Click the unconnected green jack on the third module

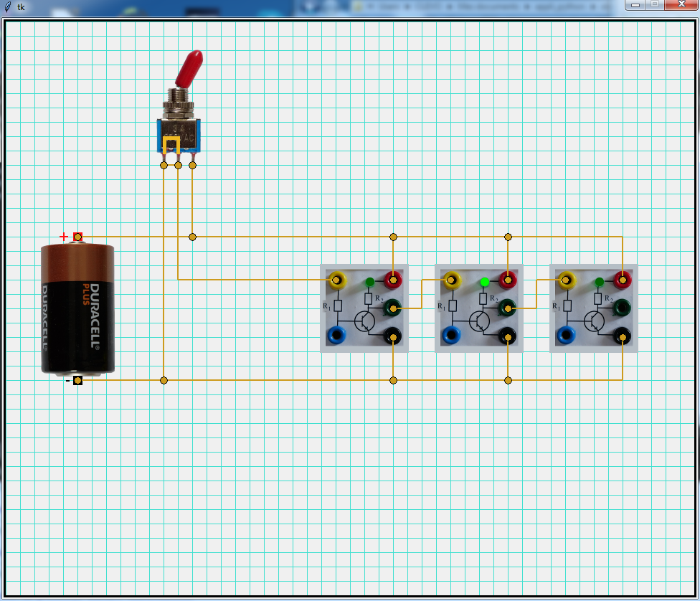622,308
